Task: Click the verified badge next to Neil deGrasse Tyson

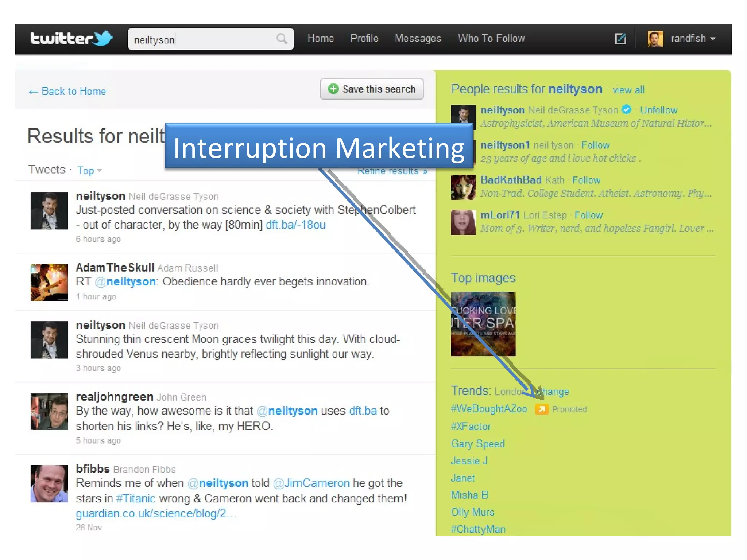Action: [x=627, y=109]
